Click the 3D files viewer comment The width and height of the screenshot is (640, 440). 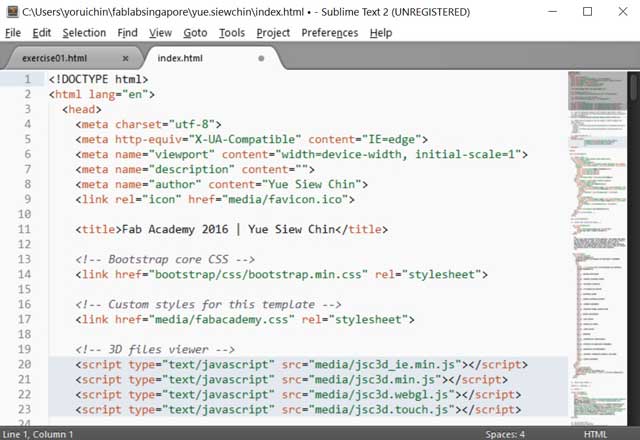click(155, 349)
